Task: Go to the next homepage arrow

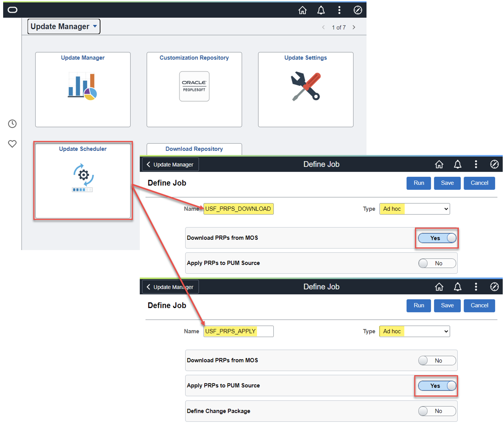Action: tap(354, 27)
